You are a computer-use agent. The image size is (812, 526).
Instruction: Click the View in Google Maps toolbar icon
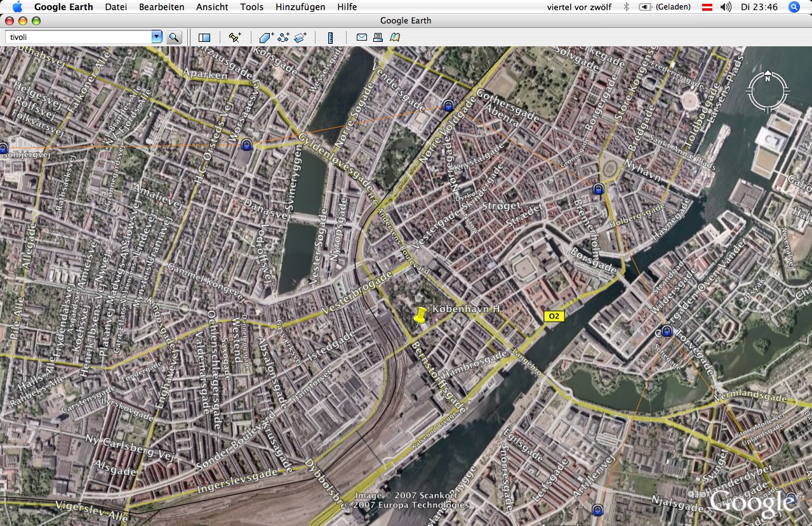click(x=395, y=37)
